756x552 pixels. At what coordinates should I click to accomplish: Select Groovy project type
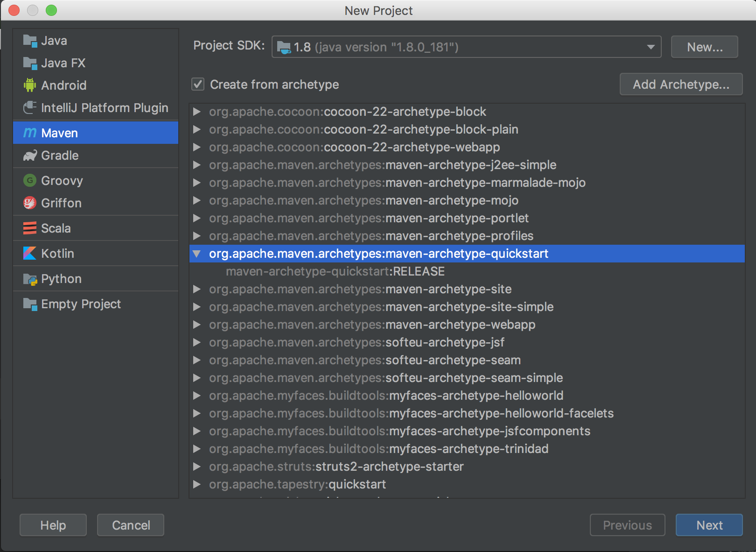(96, 181)
